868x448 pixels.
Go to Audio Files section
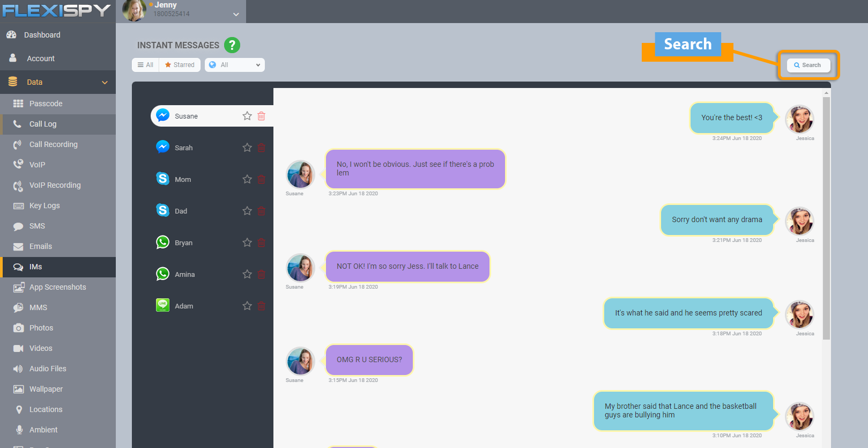(x=58, y=369)
